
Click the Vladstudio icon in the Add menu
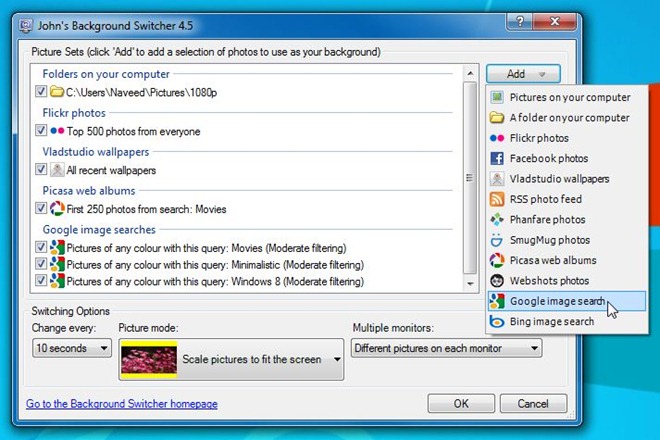[x=497, y=179]
